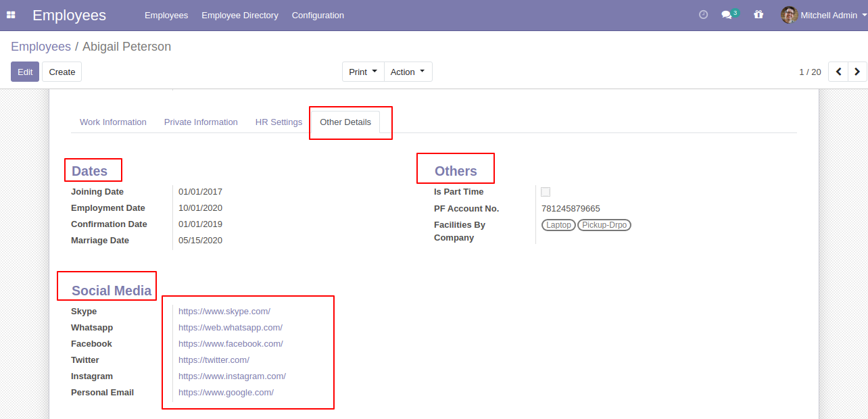Go back via Employees breadcrumb link
868x419 pixels.
[41, 47]
